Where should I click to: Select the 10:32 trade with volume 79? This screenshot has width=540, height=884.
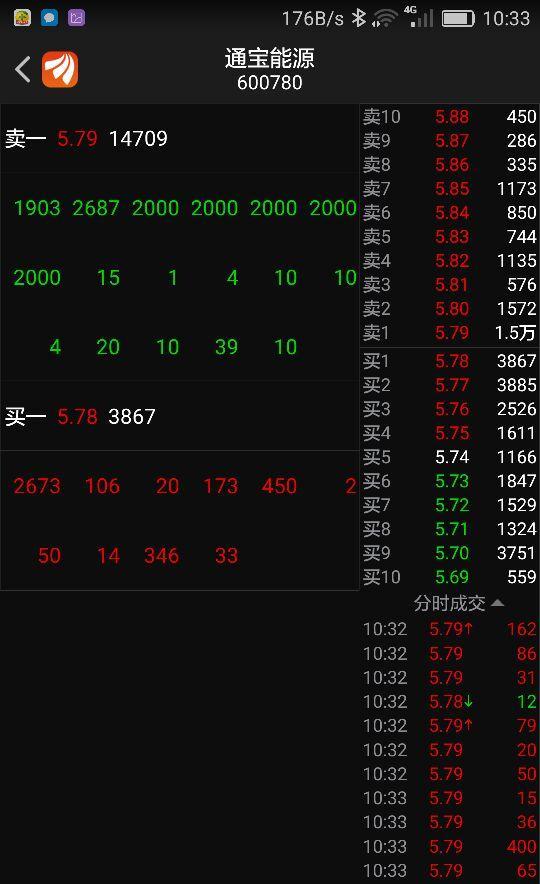click(449, 726)
